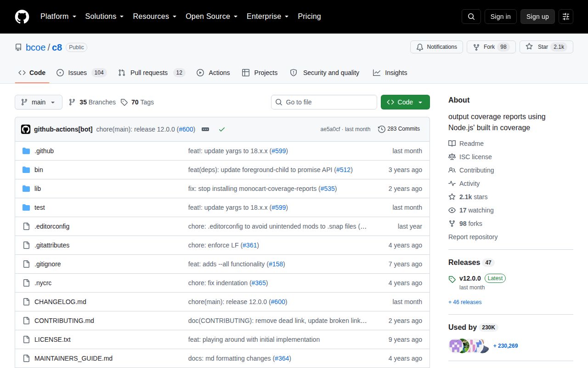Fork the repository with Fork button

pyautogui.click(x=491, y=47)
